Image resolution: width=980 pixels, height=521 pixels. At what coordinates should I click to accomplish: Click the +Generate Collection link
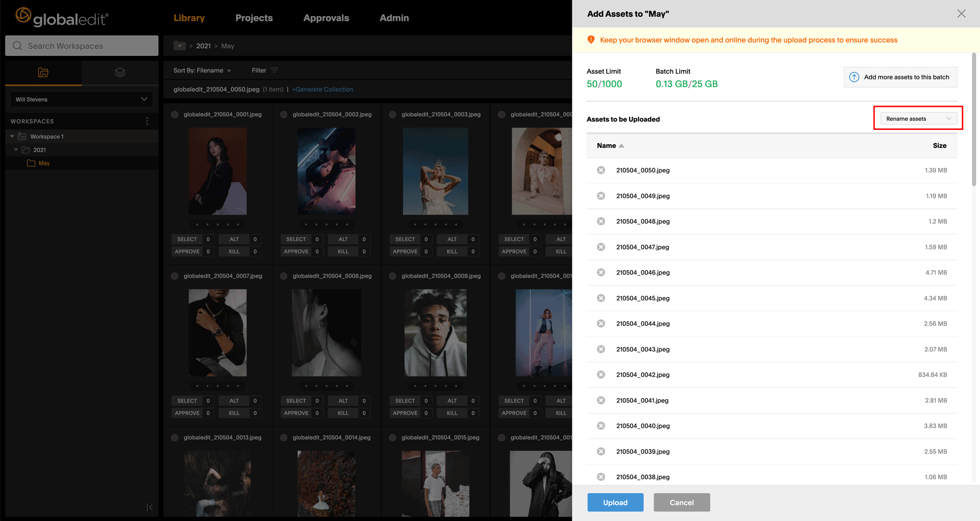(x=322, y=89)
